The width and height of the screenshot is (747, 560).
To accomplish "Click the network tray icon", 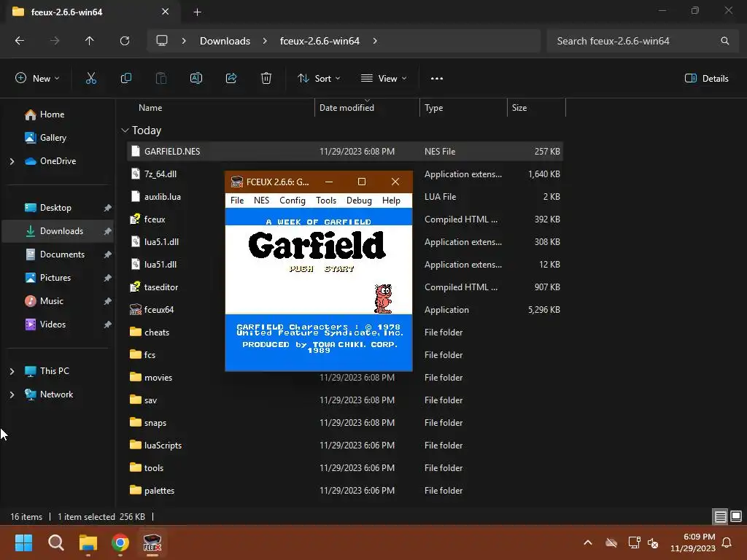I will 634,542.
